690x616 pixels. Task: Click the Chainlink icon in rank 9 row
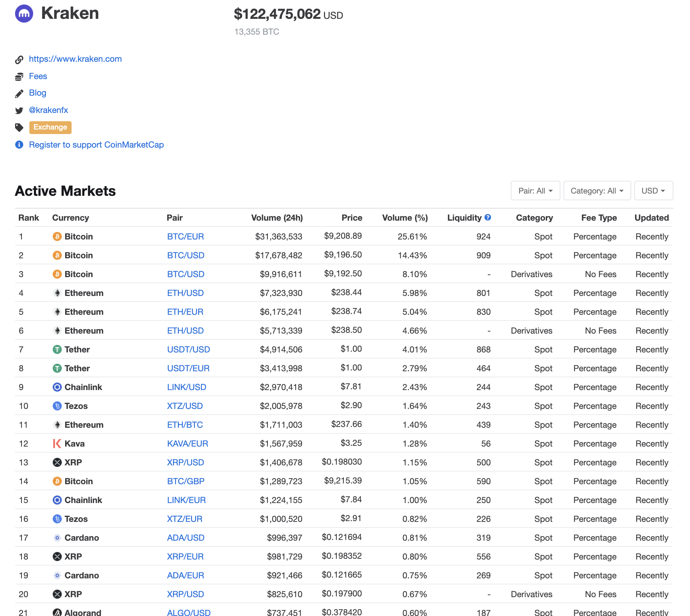click(x=57, y=387)
